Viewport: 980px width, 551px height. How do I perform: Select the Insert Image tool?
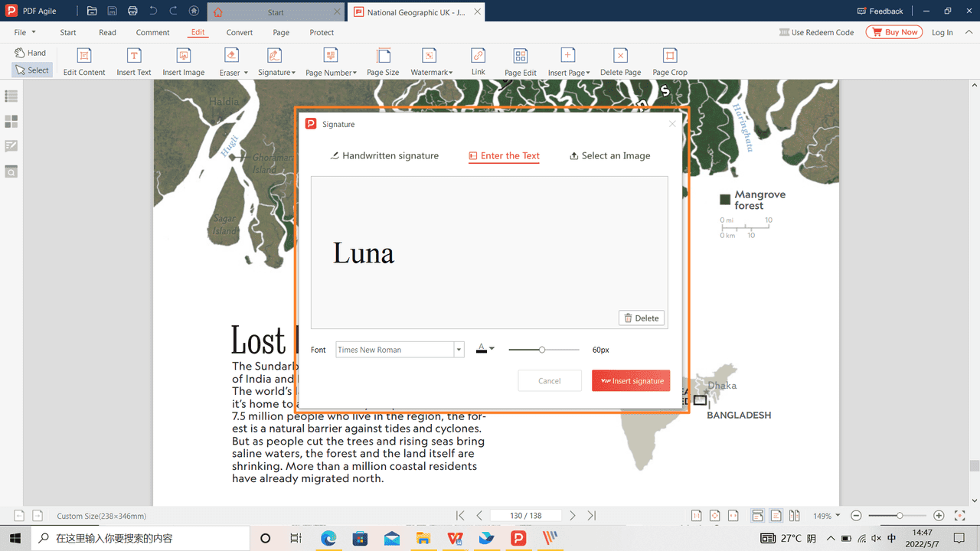click(183, 56)
